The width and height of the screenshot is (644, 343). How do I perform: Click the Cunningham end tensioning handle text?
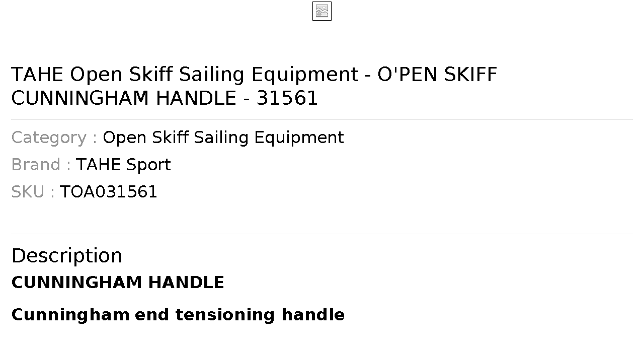[178, 315]
